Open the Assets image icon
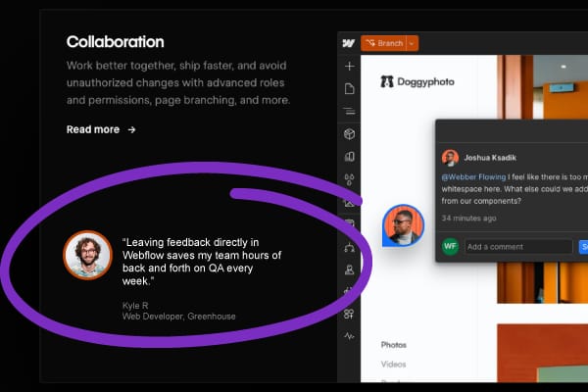This screenshot has width=588, height=392. point(349,203)
